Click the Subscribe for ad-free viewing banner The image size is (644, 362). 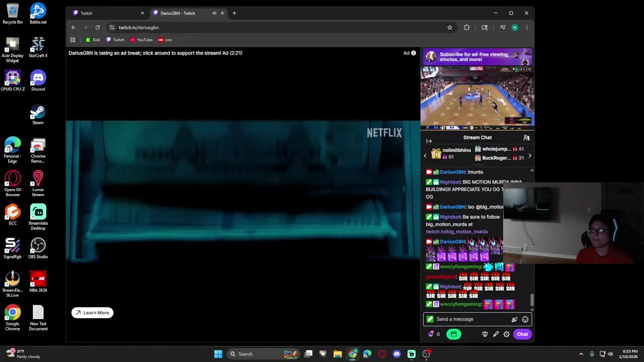[477, 57]
